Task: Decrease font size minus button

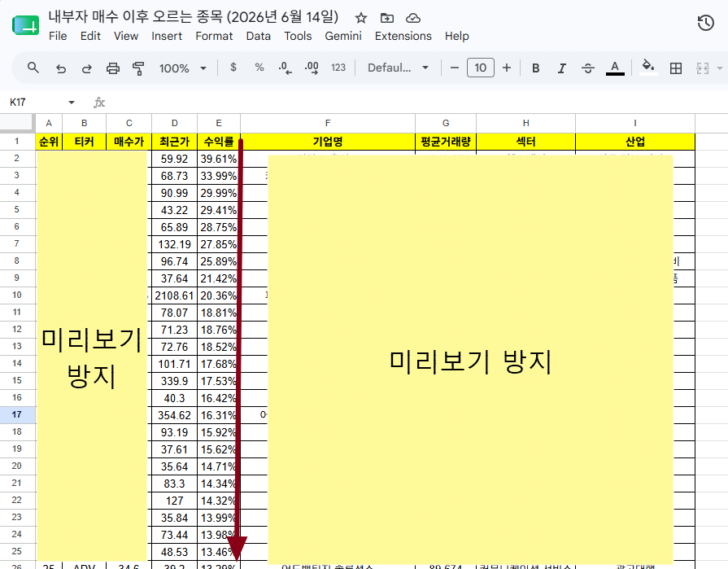Action: (455, 68)
